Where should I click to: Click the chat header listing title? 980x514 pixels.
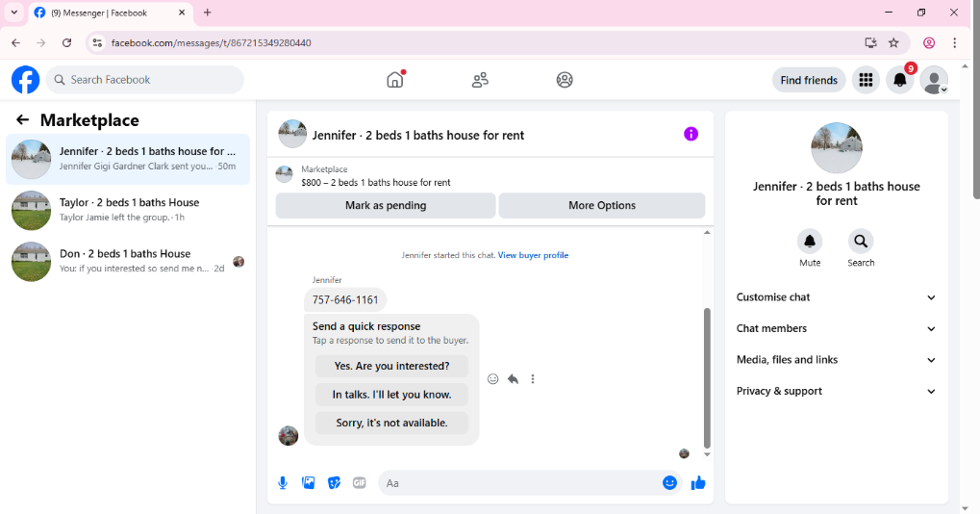tap(418, 135)
